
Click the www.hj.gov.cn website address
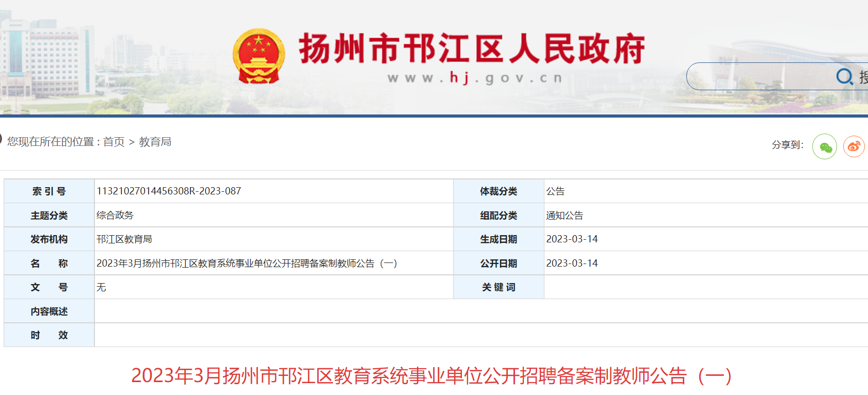coord(474,78)
